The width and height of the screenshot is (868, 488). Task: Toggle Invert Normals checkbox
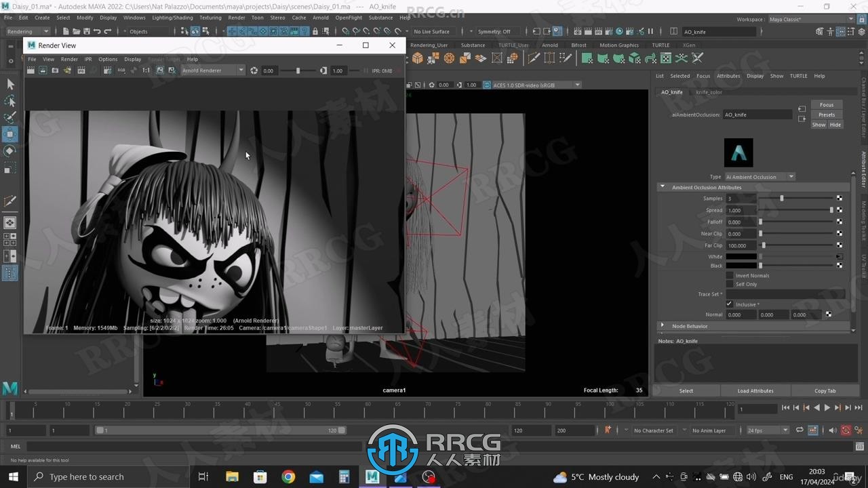click(730, 276)
